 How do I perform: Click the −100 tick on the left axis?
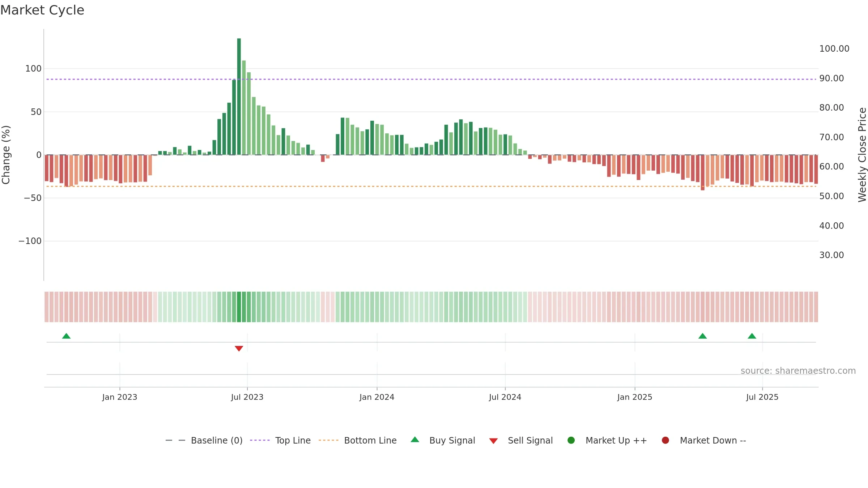point(30,241)
